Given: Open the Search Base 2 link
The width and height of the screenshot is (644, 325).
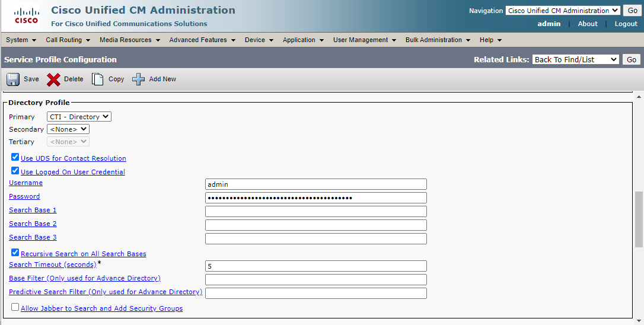Looking at the screenshot, I should click(x=33, y=224).
